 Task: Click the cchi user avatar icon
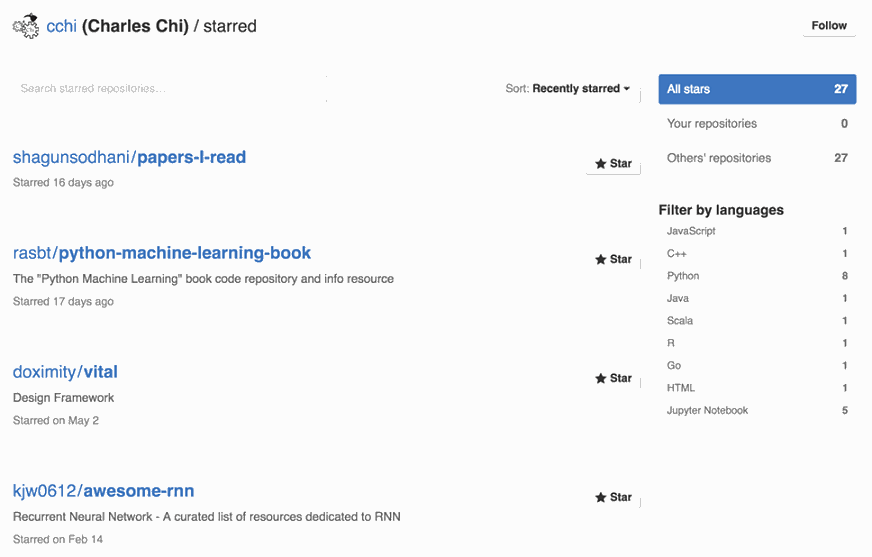[x=26, y=27]
